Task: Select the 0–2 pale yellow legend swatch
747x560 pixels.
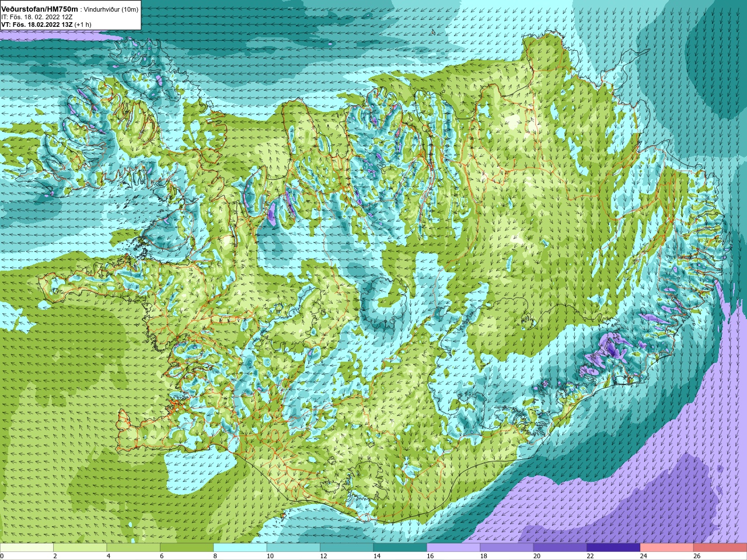Action: tap(27, 547)
